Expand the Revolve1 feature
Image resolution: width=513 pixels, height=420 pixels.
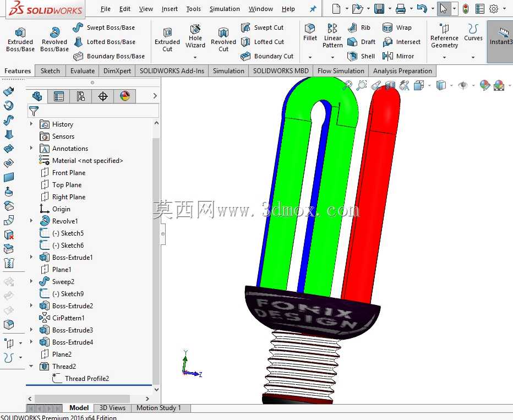31,221
